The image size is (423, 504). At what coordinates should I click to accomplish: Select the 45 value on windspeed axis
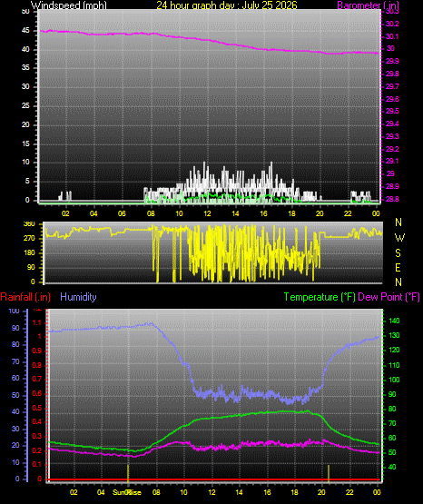(x=25, y=31)
